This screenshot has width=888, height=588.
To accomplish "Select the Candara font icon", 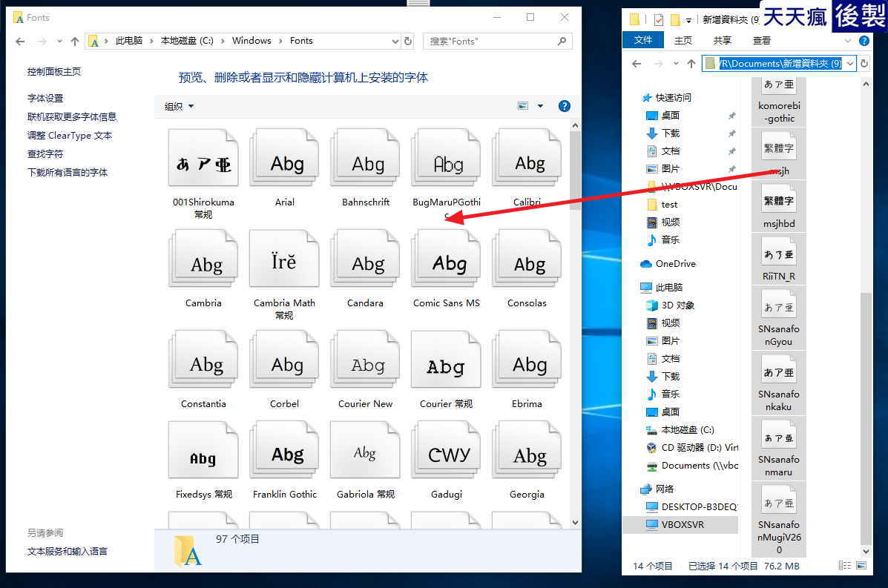I will pyautogui.click(x=365, y=260).
